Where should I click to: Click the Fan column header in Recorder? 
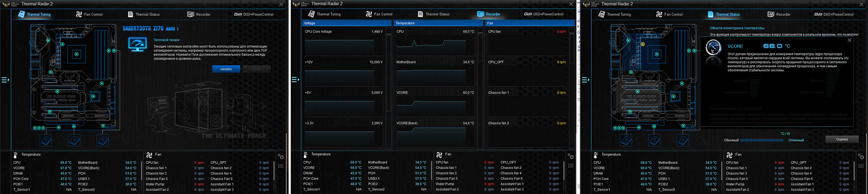530,23
